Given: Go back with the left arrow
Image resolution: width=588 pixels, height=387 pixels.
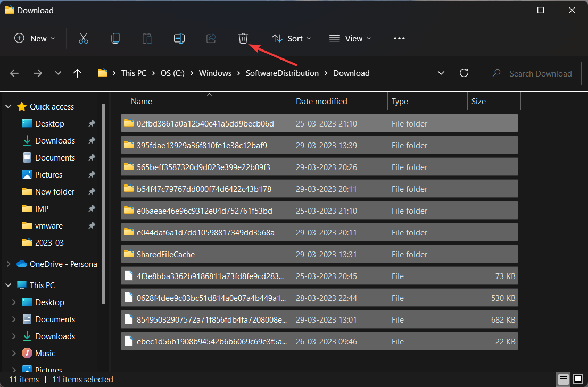Looking at the screenshot, I should coord(14,73).
